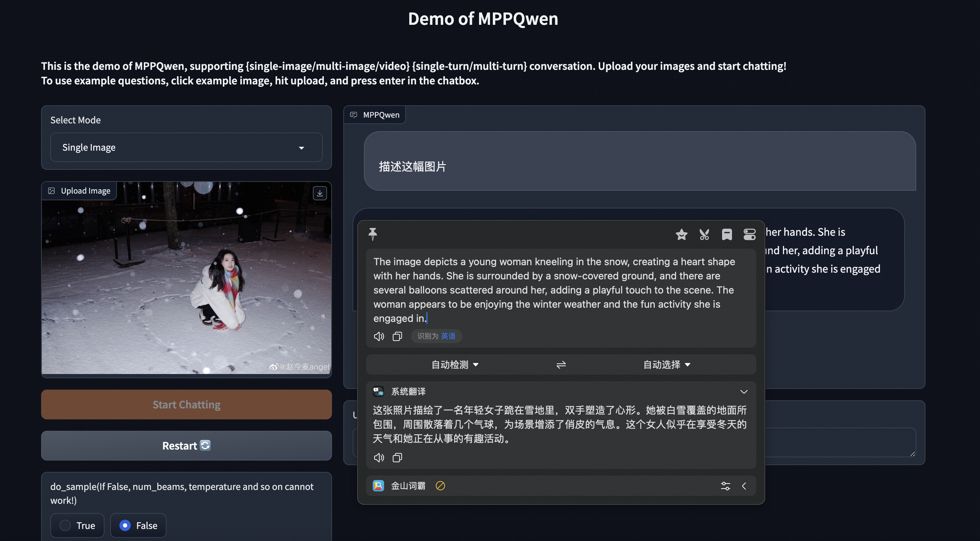
Task: Copy the English source text
Action: (397, 336)
